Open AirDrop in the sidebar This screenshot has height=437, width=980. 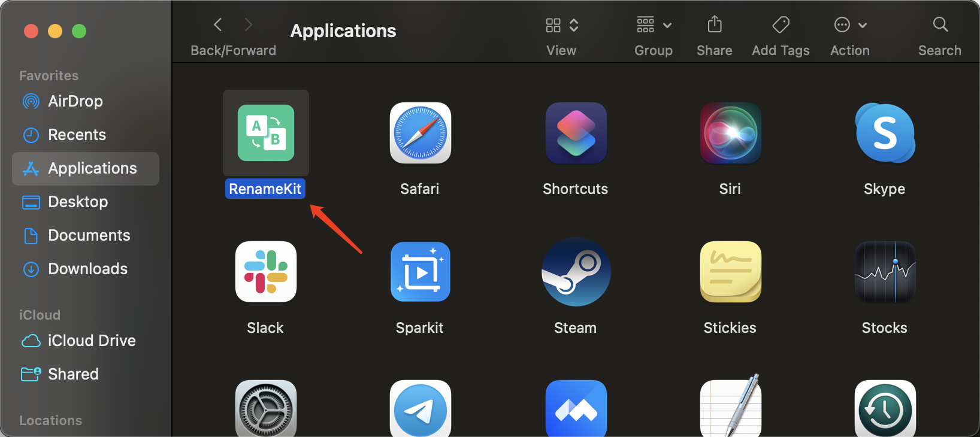[x=86, y=101]
